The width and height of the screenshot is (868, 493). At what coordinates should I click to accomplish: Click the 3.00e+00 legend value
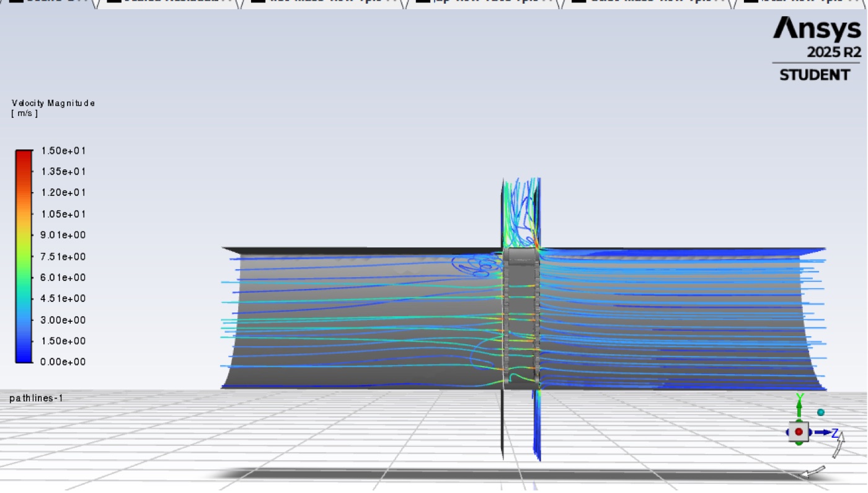coord(63,320)
